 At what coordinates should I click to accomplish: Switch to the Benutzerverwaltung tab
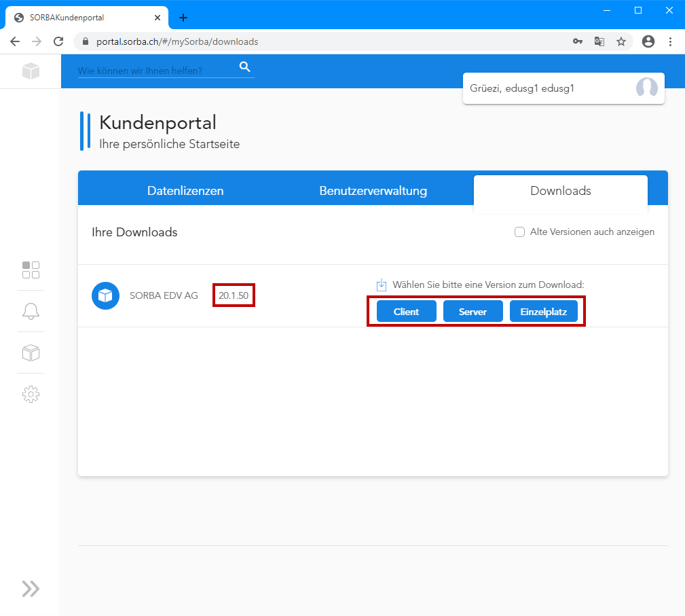point(373,191)
